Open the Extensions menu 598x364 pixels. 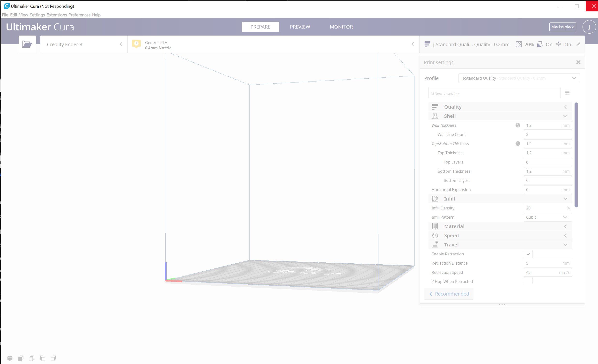pos(57,15)
